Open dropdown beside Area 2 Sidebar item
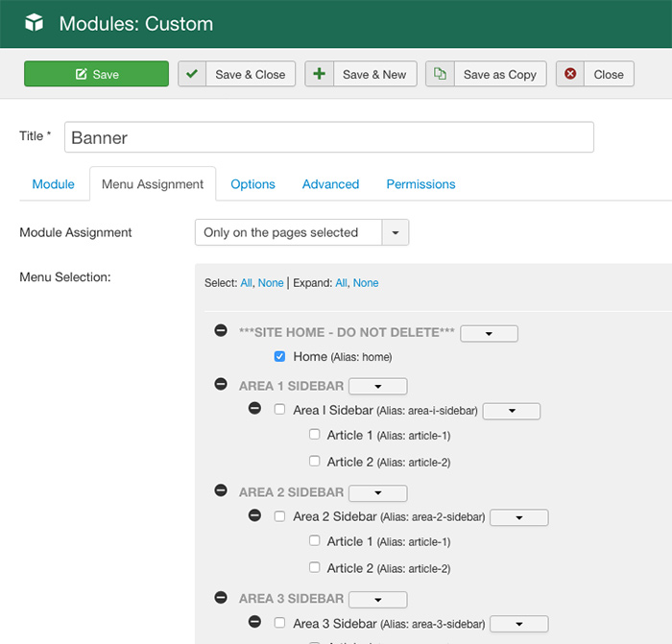The image size is (672, 644). (x=519, y=517)
